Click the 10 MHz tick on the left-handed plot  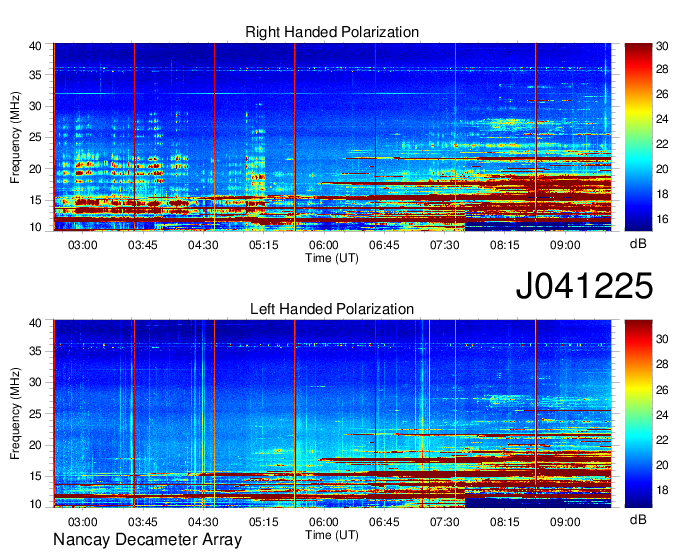(35, 504)
